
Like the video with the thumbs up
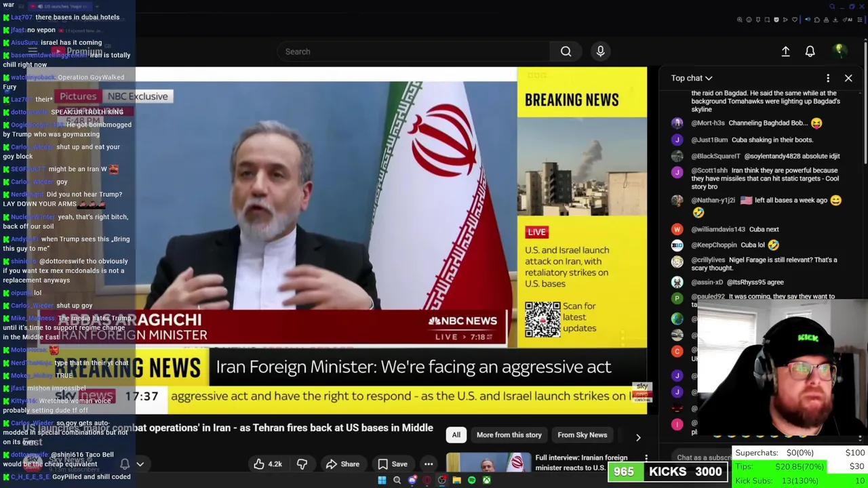pos(267,464)
